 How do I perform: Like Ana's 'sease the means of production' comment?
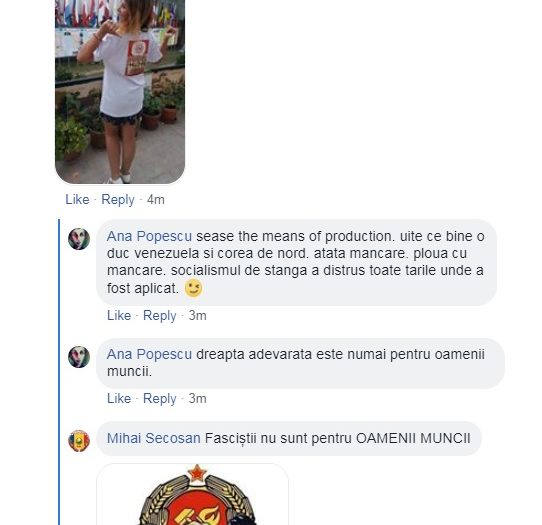[119, 315]
